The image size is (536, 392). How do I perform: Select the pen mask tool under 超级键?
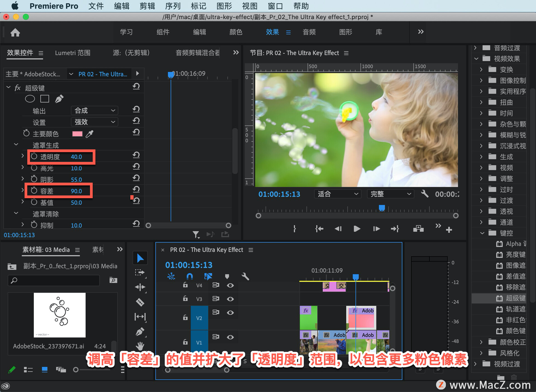[59, 99]
